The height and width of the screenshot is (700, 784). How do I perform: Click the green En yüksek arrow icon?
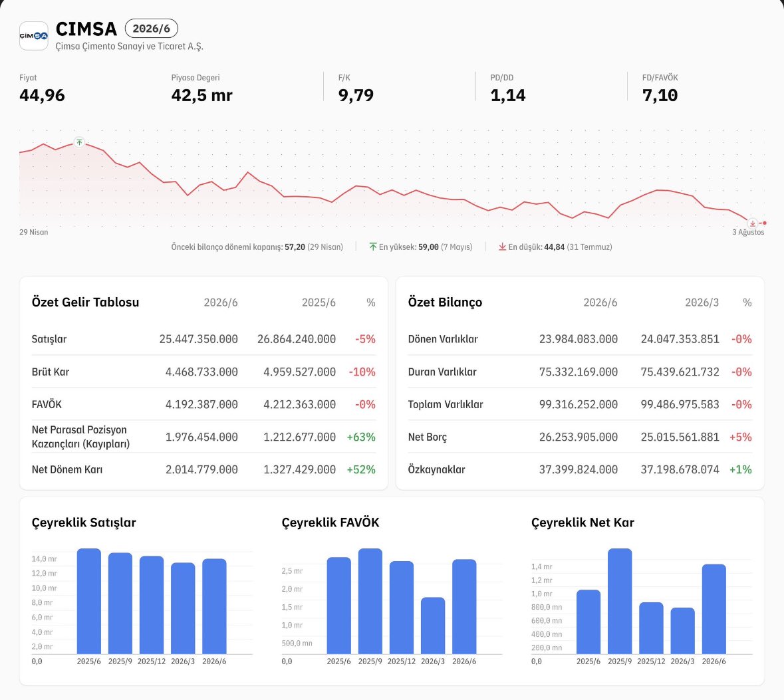pyautogui.click(x=373, y=247)
